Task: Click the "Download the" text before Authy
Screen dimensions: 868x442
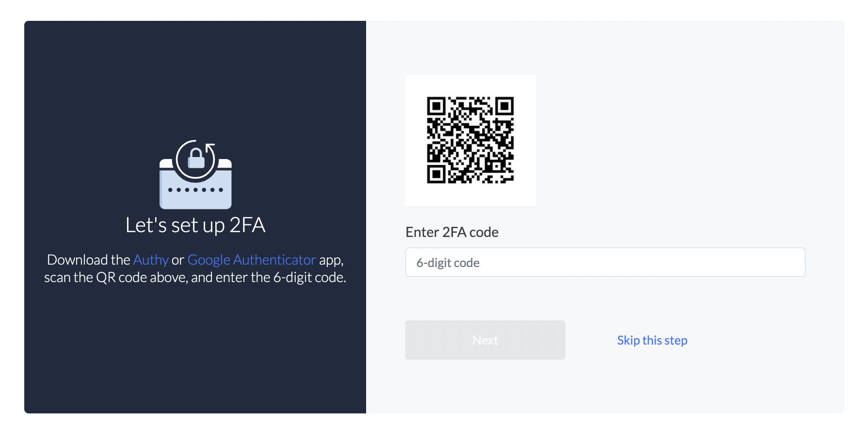Action: pyautogui.click(x=89, y=260)
